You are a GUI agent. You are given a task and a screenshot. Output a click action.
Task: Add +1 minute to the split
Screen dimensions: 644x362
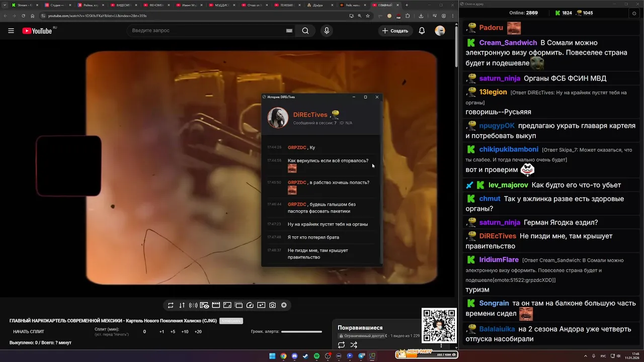162,331
